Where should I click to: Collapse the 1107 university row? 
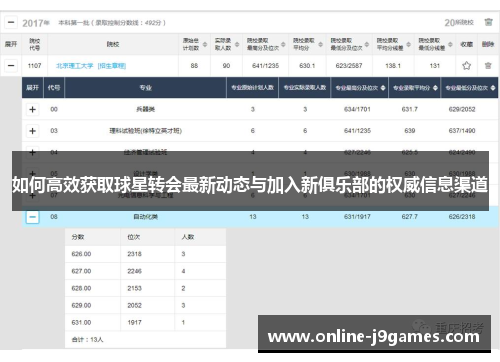pyautogui.click(x=11, y=65)
